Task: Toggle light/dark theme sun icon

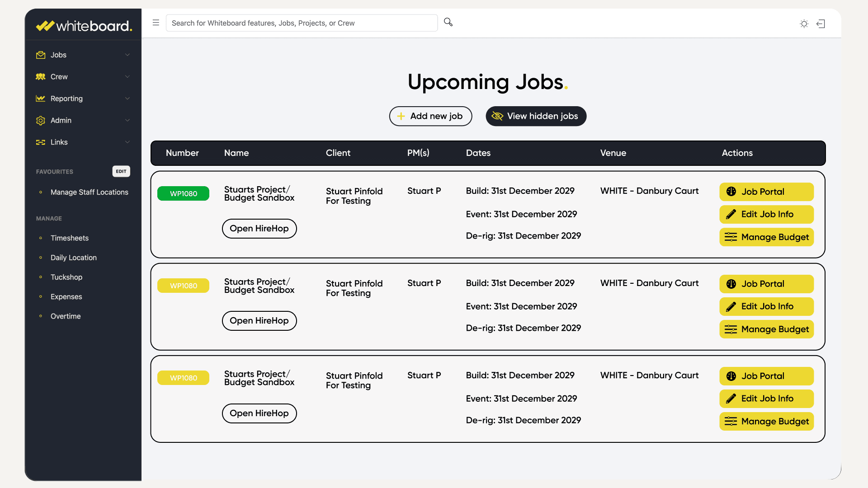Action: [x=804, y=24]
